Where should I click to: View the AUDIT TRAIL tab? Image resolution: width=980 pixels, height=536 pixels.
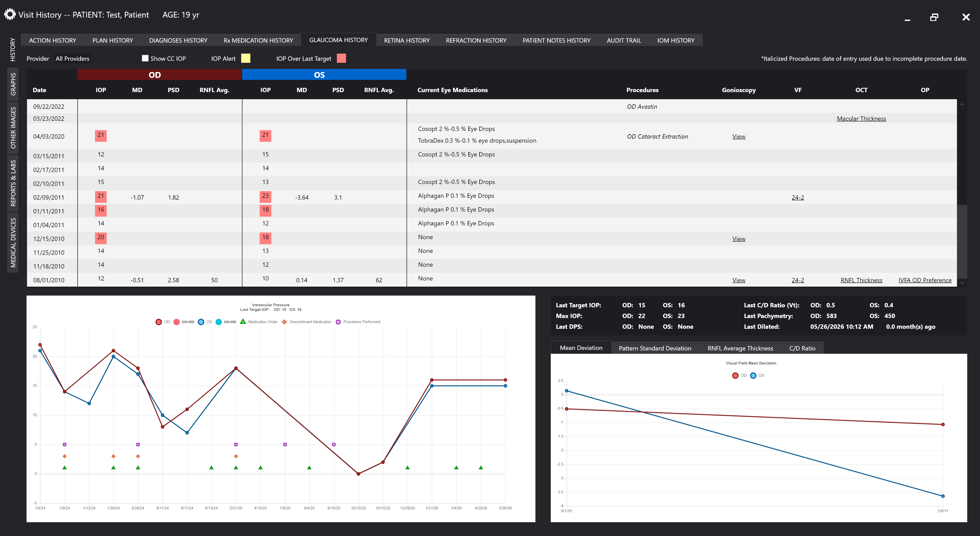point(623,40)
